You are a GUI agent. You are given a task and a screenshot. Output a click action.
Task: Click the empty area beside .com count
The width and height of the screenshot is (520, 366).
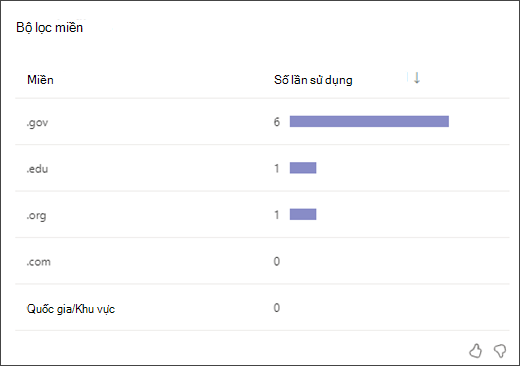pyautogui.click(x=395, y=261)
